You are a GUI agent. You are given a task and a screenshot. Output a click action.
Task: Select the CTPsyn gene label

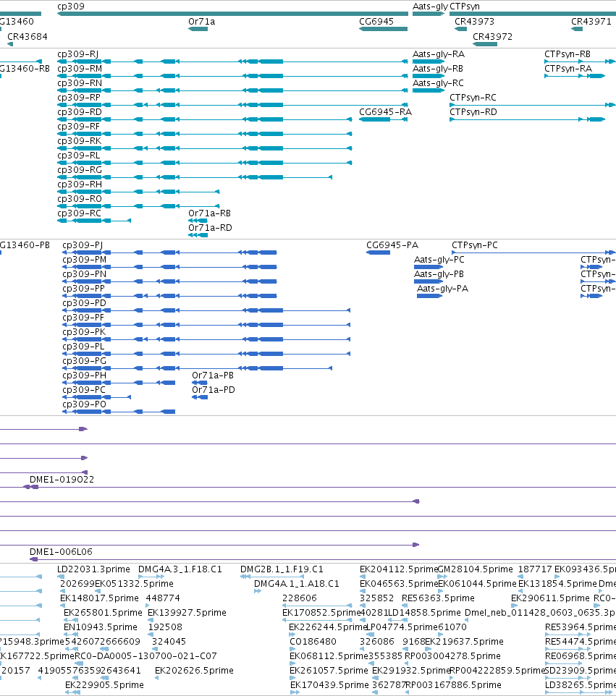pyautogui.click(x=465, y=7)
